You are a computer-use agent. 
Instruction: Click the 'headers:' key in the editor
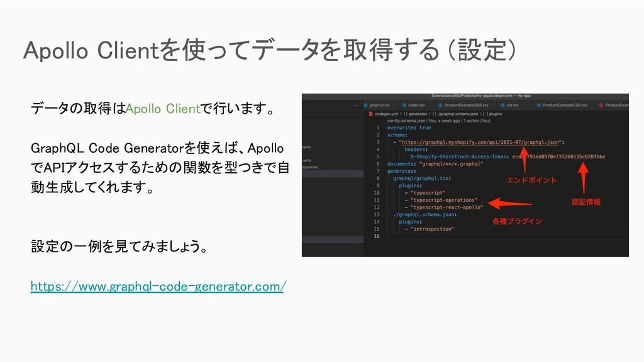pyautogui.click(x=415, y=150)
